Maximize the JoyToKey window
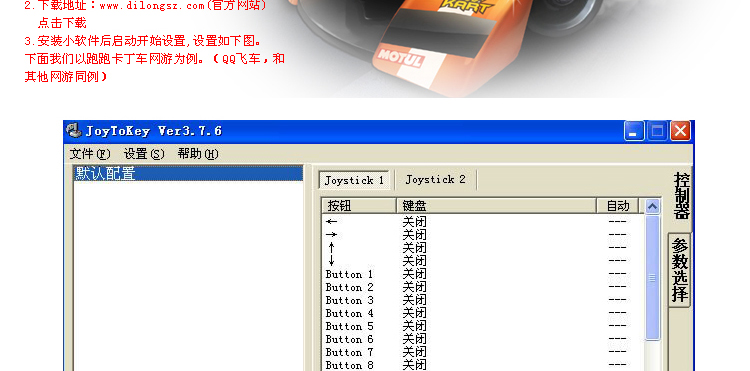750x371 pixels. [x=657, y=131]
